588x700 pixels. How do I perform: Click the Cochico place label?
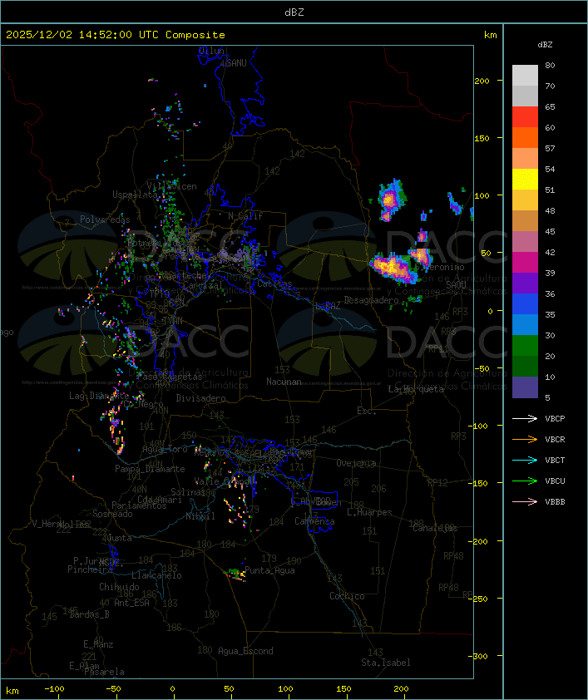(347, 596)
